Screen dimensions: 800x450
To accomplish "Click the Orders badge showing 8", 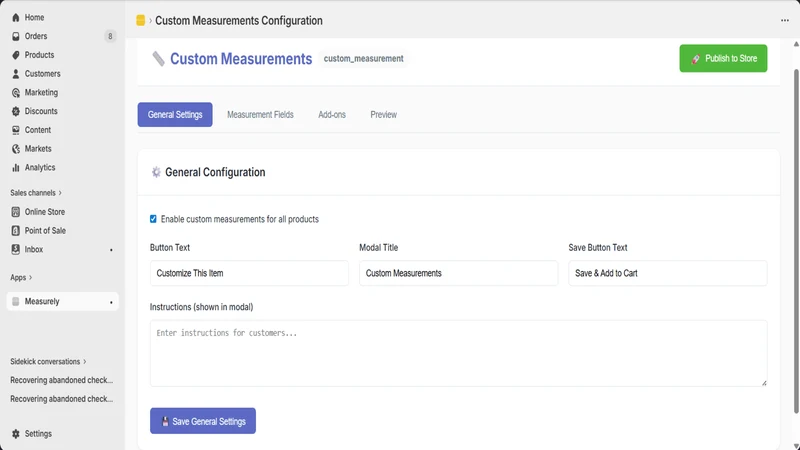I will point(110,36).
